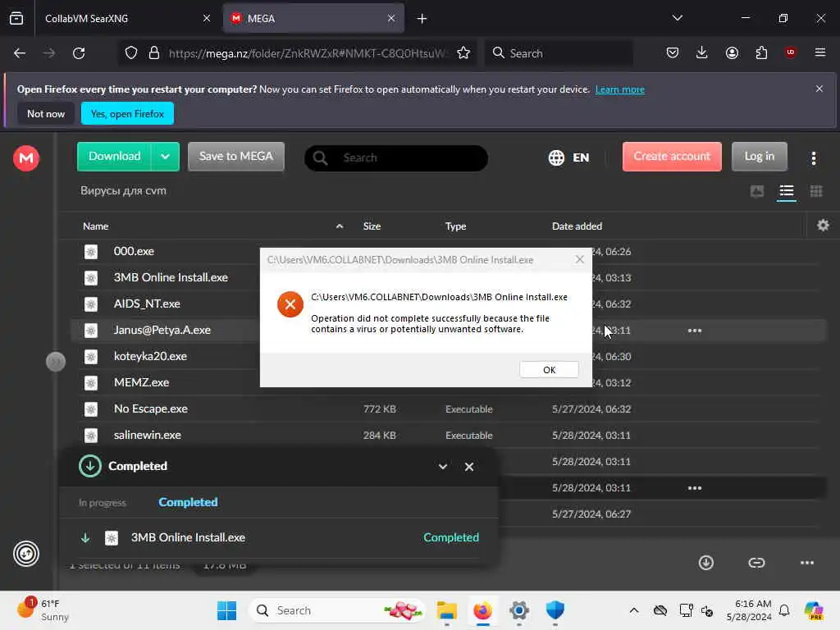Choose Yes, open Firefox
The image size is (840, 630).
point(127,113)
